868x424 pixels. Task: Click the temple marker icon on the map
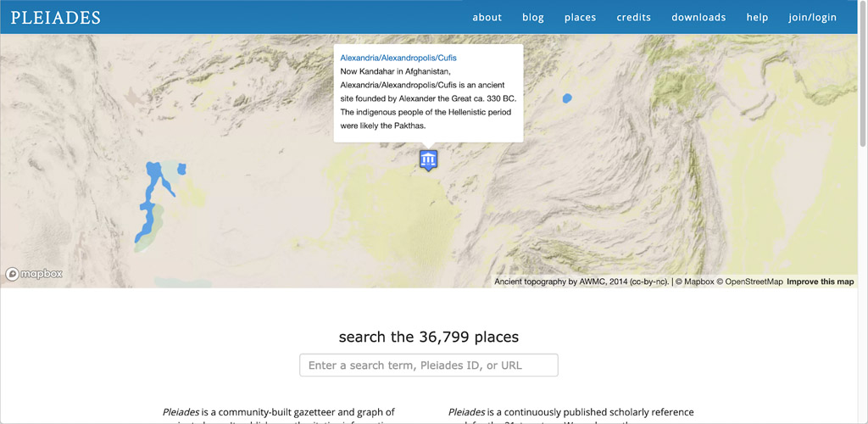(x=428, y=159)
